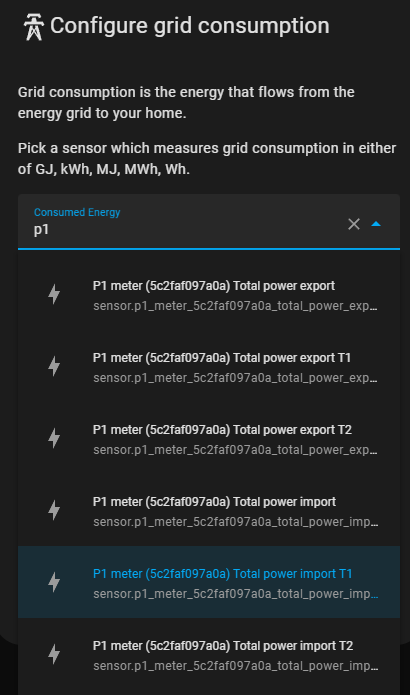Click the lightning icon beside Total power import

click(54, 510)
